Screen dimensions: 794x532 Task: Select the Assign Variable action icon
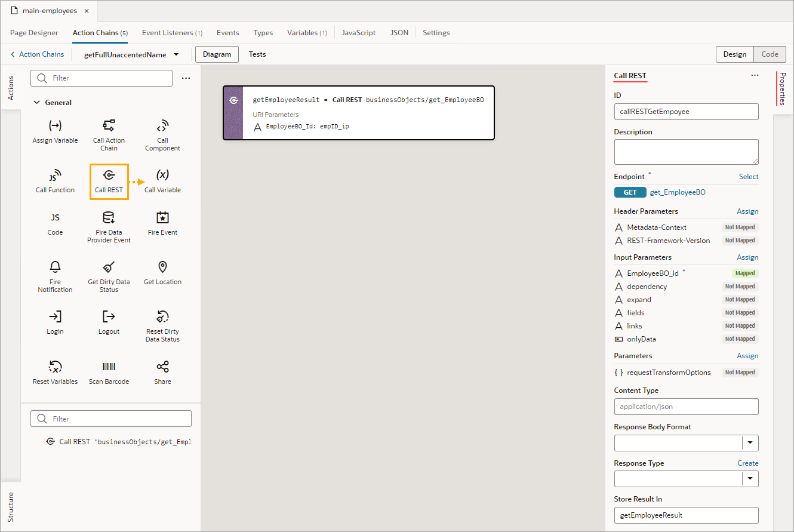(x=55, y=125)
